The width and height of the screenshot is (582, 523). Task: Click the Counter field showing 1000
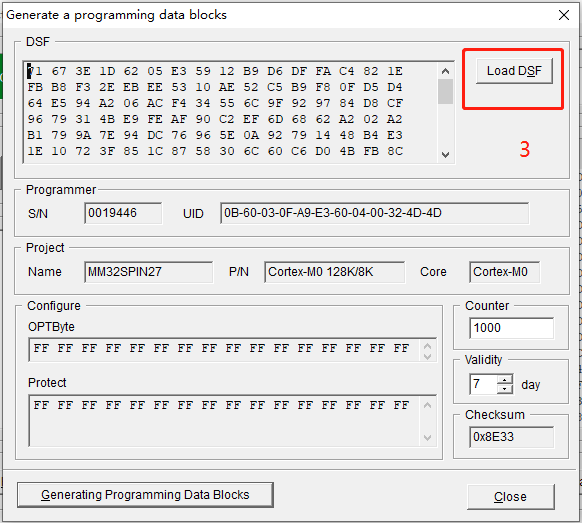(x=511, y=328)
